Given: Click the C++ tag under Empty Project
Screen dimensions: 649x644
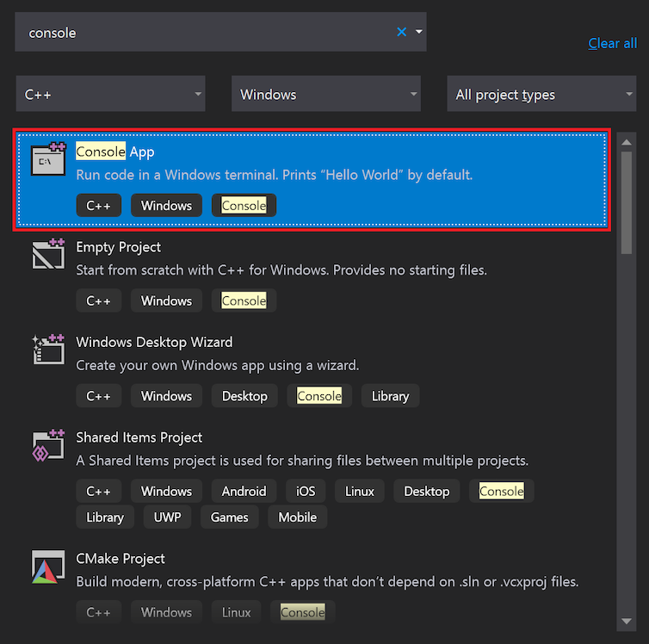Looking at the screenshot, I should [x=98, y=300].
